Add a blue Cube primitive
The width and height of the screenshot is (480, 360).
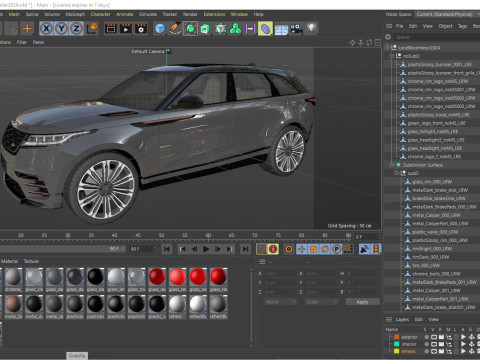click(160, 29)
